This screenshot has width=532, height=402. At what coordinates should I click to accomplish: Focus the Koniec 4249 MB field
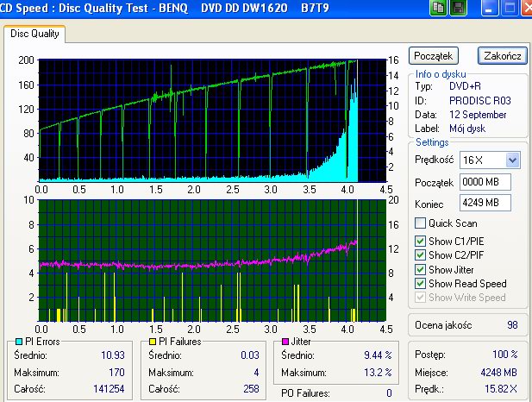point(485,203)
